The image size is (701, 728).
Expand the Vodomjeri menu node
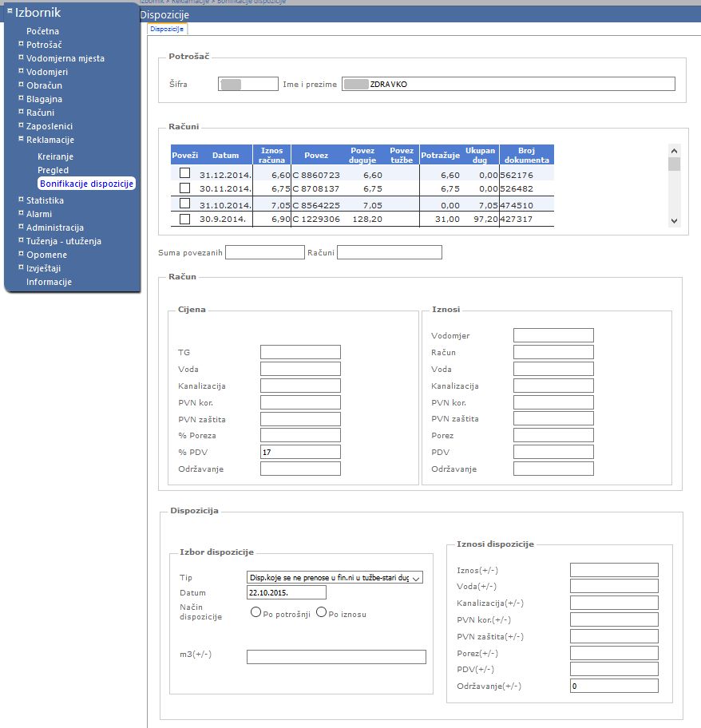[21, 70]
